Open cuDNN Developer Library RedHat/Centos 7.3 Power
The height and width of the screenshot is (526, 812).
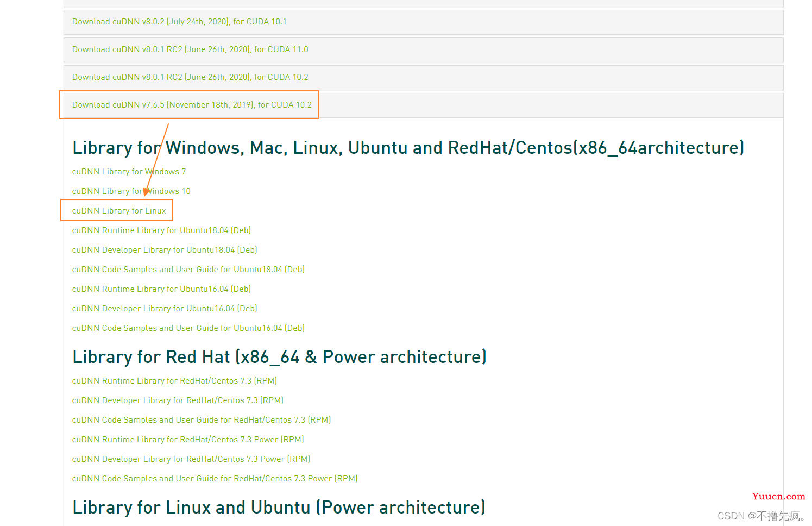pyautogui.click(x=191, y=459)
